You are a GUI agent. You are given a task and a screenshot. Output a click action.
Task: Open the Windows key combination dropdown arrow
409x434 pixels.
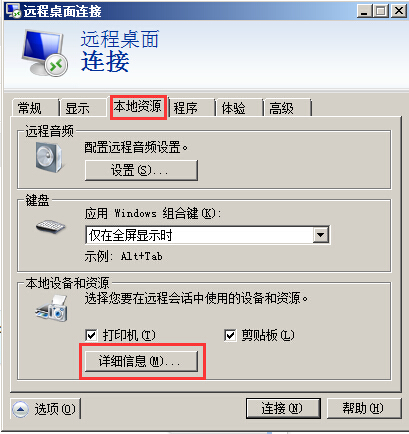(x=321, y=235)
